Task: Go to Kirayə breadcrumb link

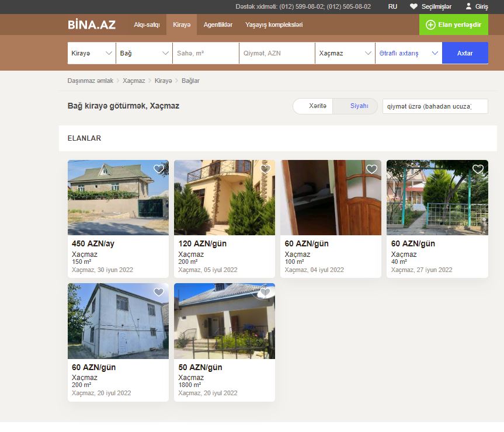Action: point(164,81)
